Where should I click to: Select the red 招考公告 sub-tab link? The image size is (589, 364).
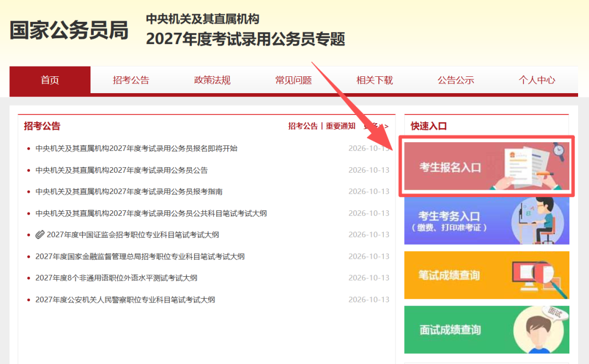click(x=303, y=126)
